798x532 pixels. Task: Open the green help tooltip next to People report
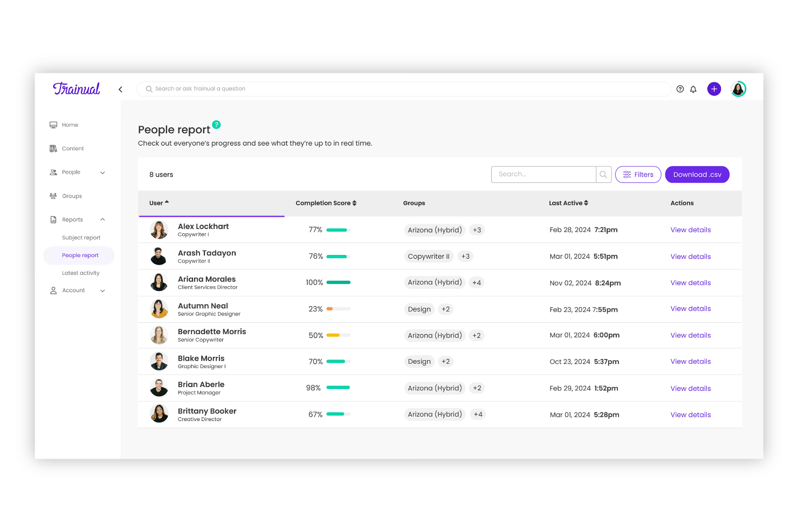pyautogui.click(x=216, y=125)
